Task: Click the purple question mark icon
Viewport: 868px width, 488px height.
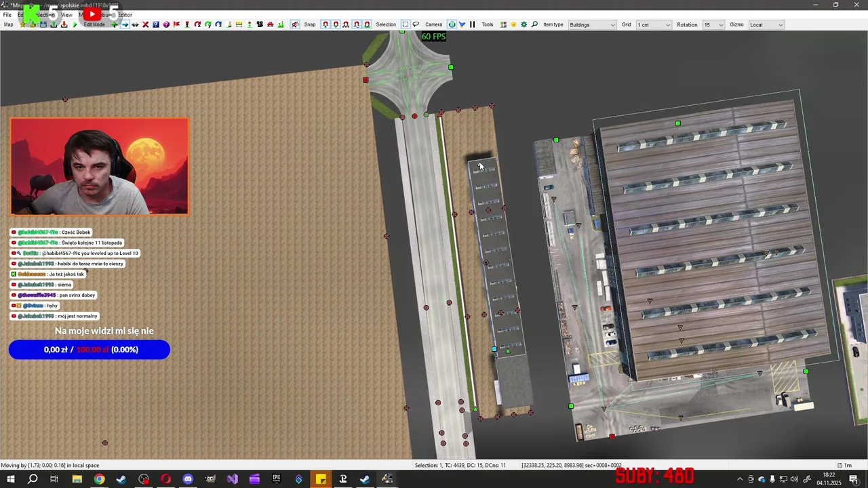Action: (x=166, y=24)
